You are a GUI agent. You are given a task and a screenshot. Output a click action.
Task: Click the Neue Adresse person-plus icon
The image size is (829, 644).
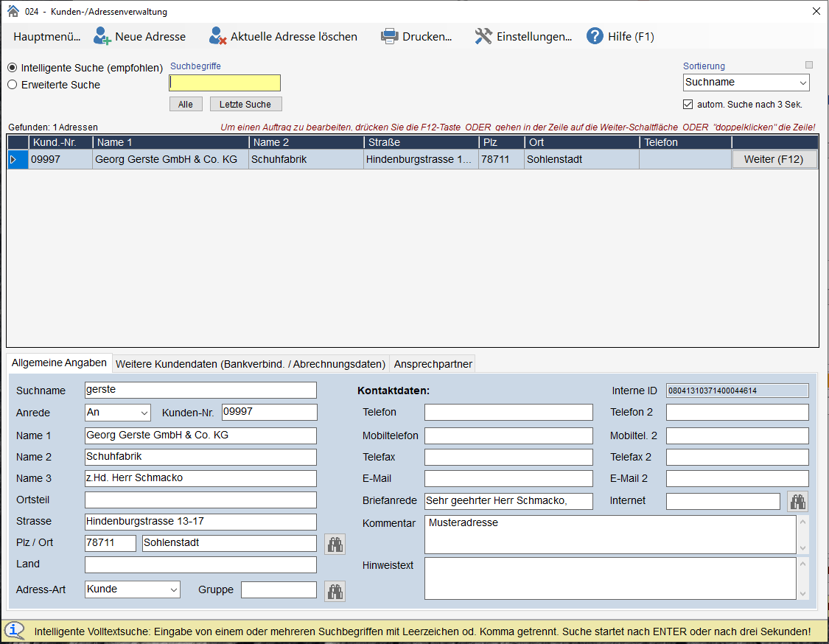coord(102,37)
